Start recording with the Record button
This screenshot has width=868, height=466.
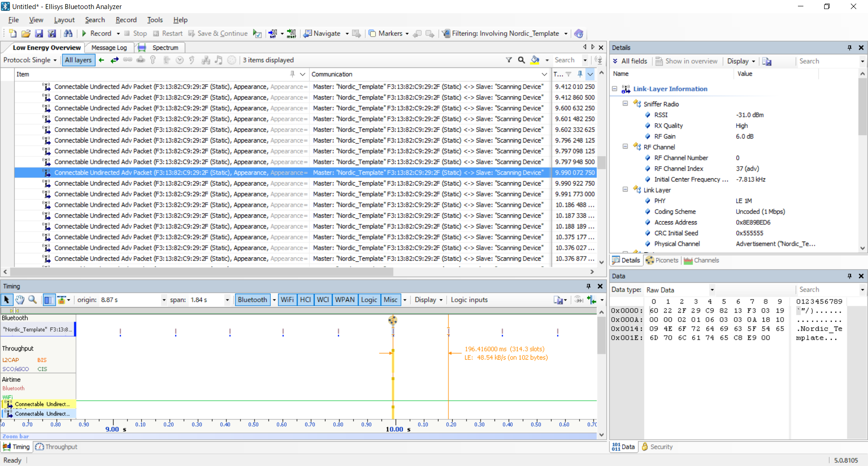coord(96,33)
